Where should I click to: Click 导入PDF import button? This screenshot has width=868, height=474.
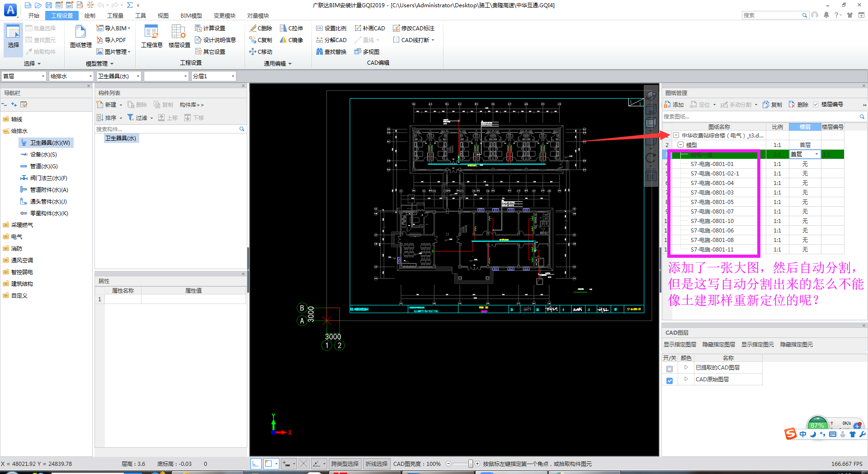click(111, 40)
